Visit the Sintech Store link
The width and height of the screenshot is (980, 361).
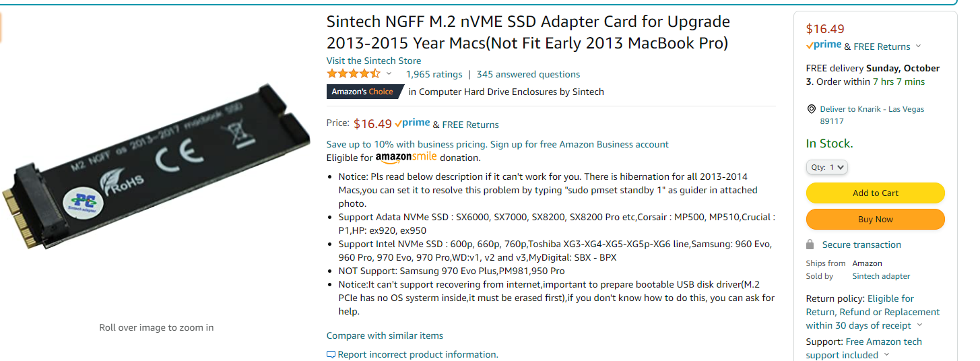point(374,61)
